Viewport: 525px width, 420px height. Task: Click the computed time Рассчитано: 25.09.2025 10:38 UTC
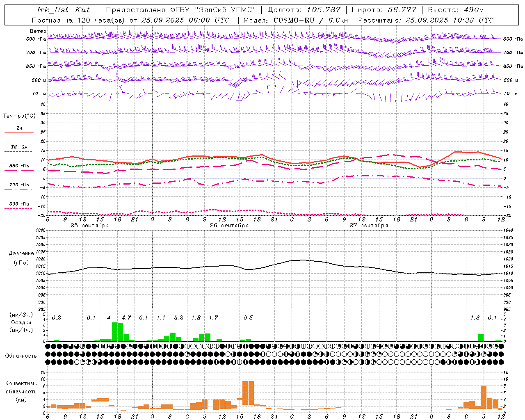pos(426,20)
